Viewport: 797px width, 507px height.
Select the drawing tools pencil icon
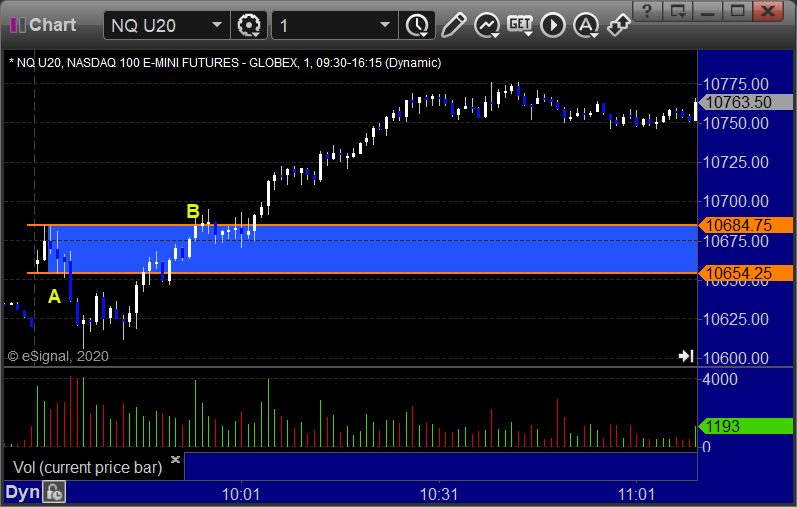(x=453, y=25)
